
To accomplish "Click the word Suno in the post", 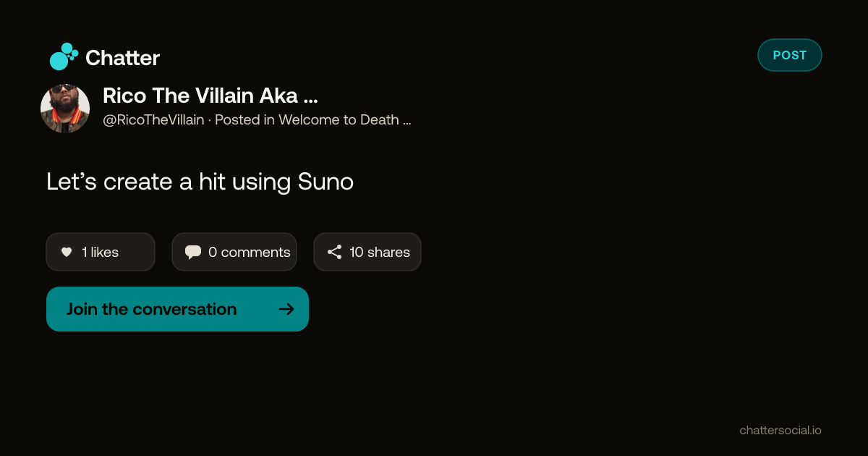I will coord(325,181).
